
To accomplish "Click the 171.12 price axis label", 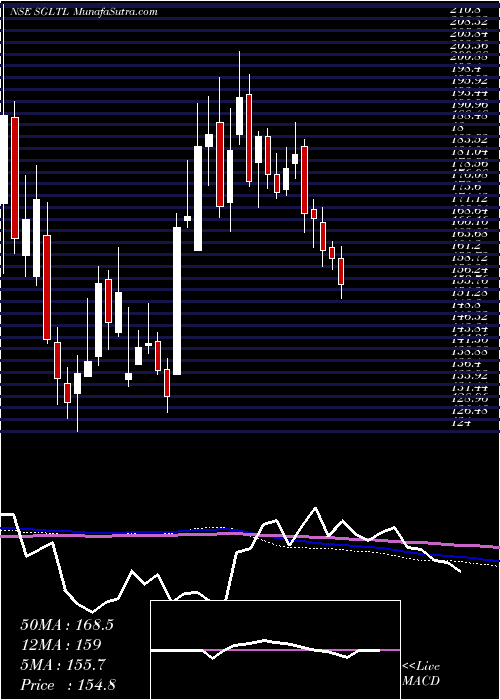I will coord(470,199).
